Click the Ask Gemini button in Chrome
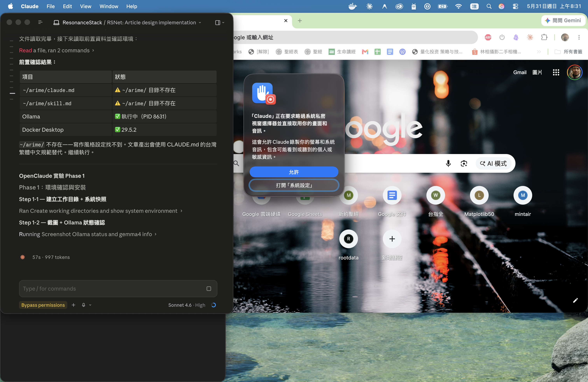Viewport: 588px width, 382px height. point(563,20)
